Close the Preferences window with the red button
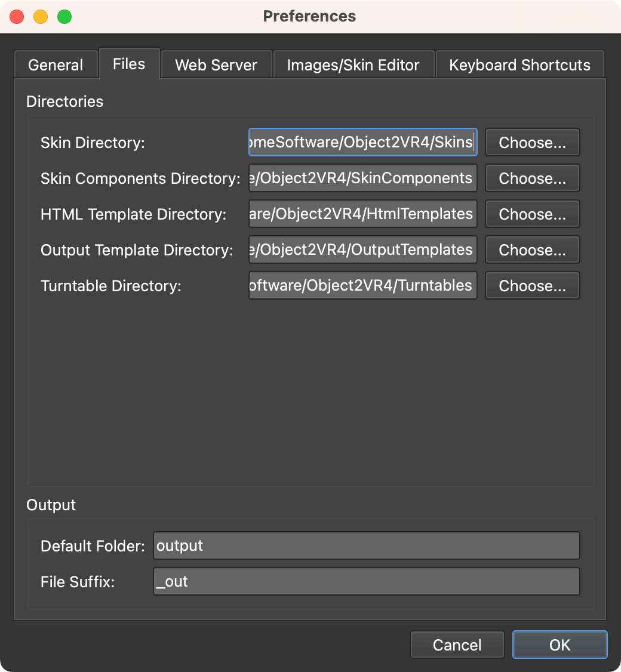Screen dimensions: 621x672 pos(17,17)
